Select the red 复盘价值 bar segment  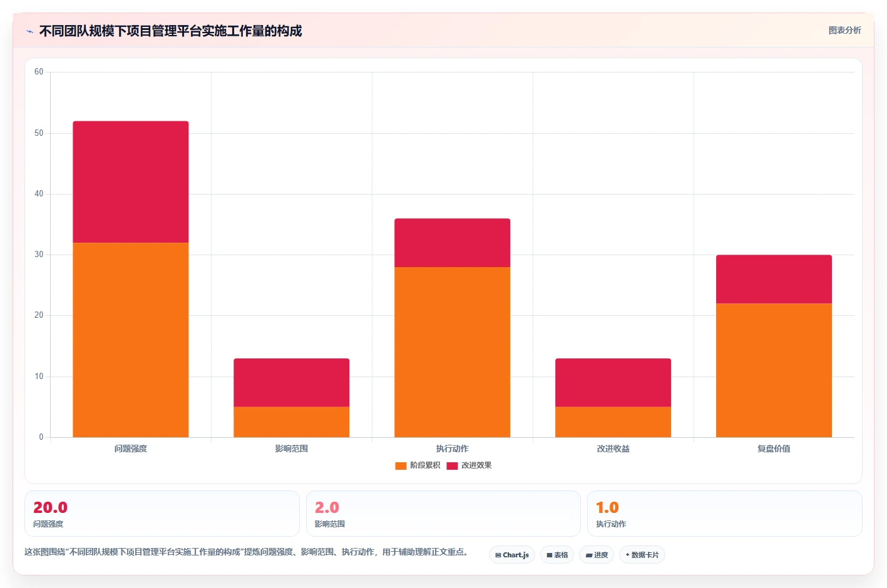(x=774, y=279)
